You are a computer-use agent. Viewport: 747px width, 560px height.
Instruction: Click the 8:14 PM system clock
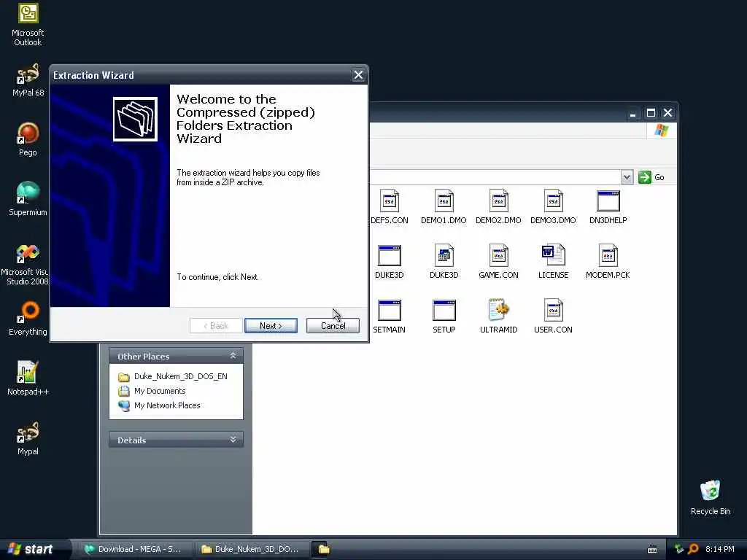(x=720, y=549)
